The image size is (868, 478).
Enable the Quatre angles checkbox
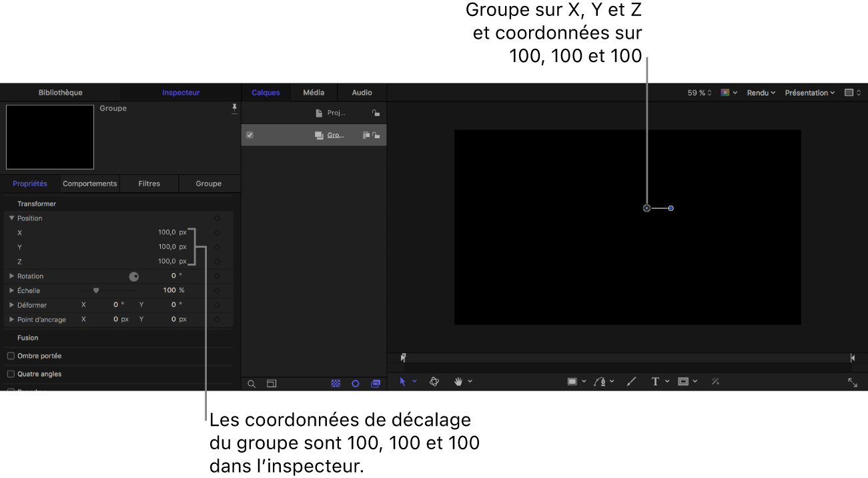click(x=11, y=374)
